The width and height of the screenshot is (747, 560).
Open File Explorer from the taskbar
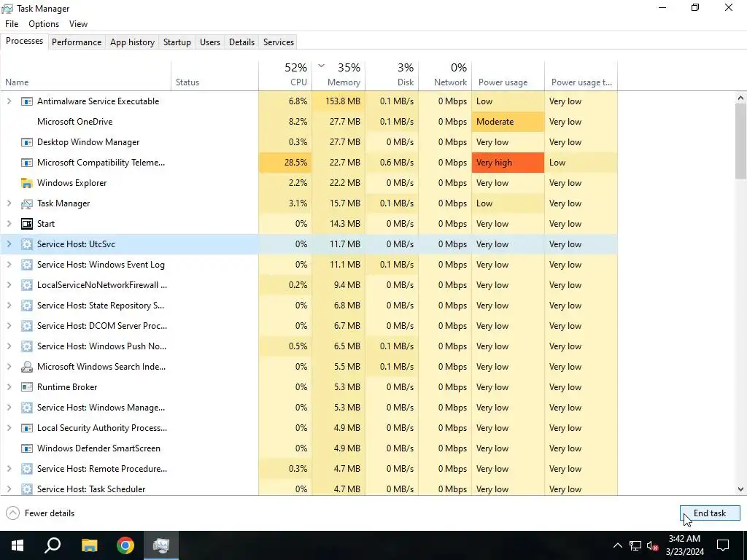pos(90,545)
